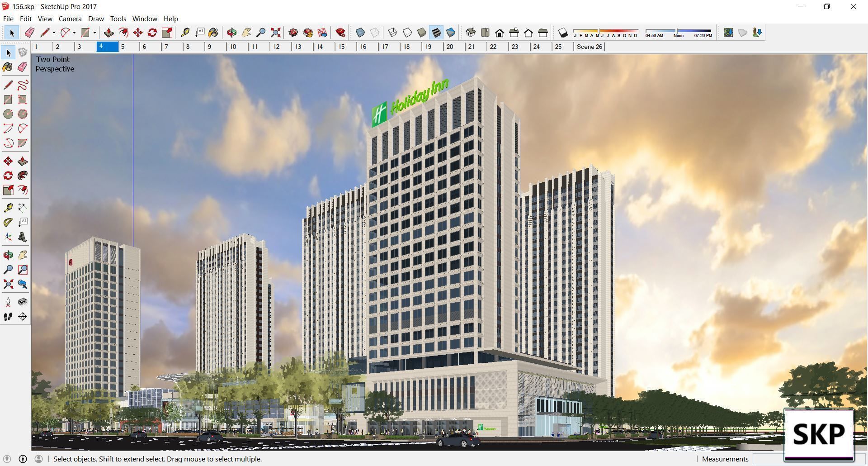The height and width of the screenshot is (466, 868).
Task: Pick the Protractor tool
Action: (x=8, y=223)
